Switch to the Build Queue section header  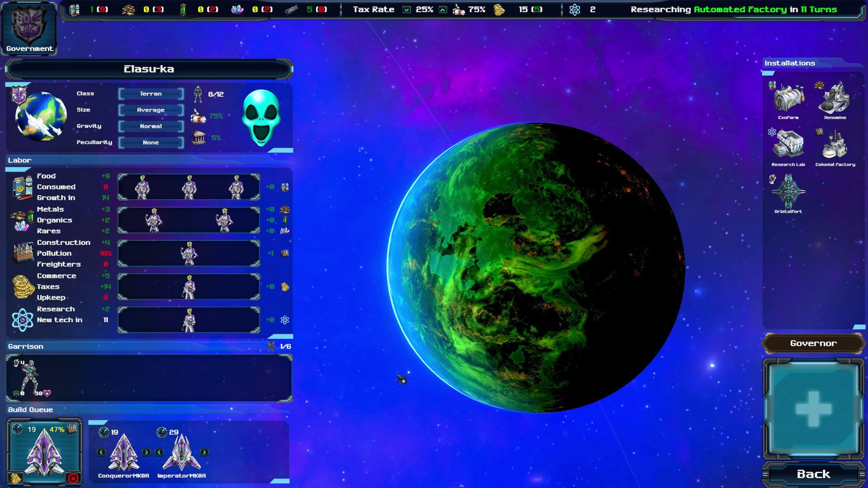pos(30,410)
